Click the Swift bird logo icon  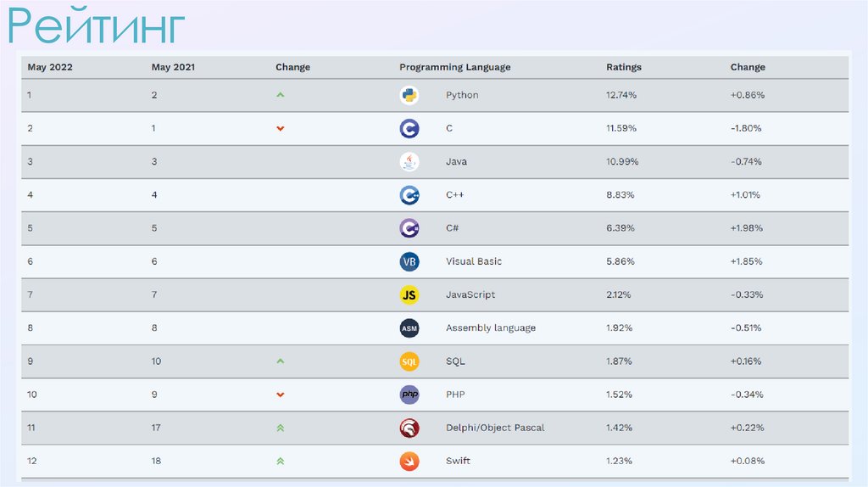click(409, 461)
